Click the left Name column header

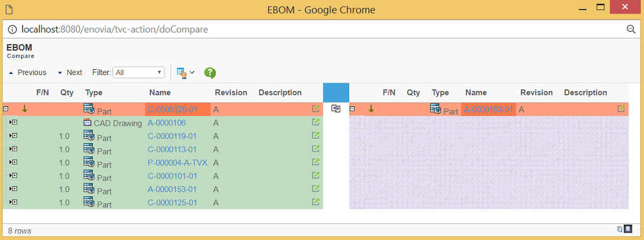[x=160, y=92]
